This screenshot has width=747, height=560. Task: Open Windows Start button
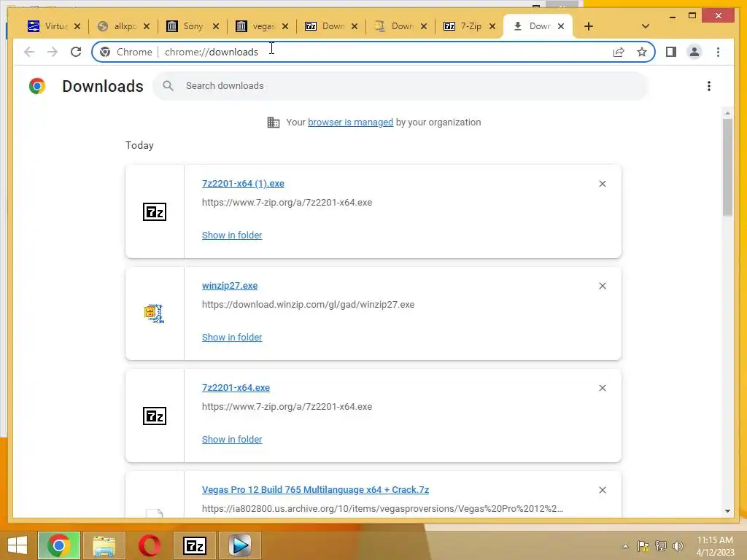coord(18,545)
